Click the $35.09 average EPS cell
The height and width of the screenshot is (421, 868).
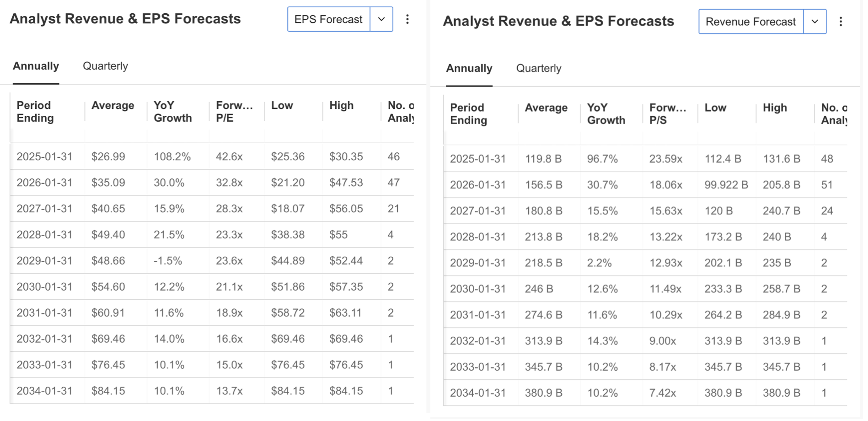point(108,183)
